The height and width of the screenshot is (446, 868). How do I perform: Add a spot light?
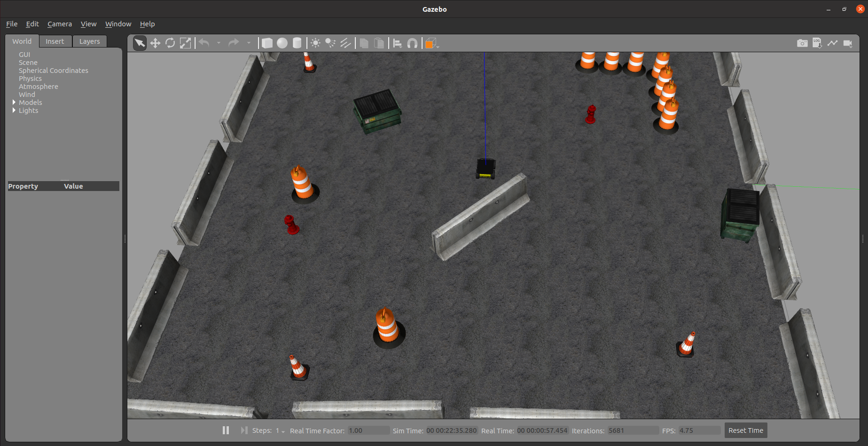pyautogui.click(x=330, y=43)
